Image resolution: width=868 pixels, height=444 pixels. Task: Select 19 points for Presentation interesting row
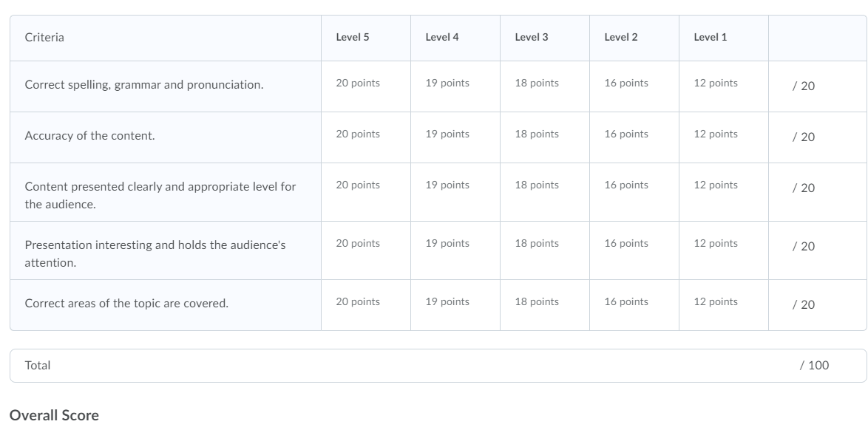click(x=455, y=250)
